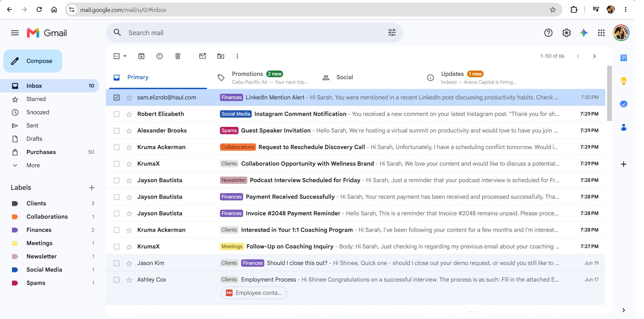Open the main menu hamburger icon

pyautogui.click(x=15, y=33)
